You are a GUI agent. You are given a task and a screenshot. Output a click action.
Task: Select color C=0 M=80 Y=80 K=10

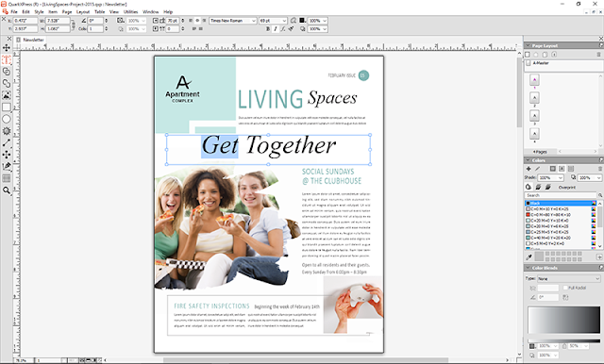561,215
